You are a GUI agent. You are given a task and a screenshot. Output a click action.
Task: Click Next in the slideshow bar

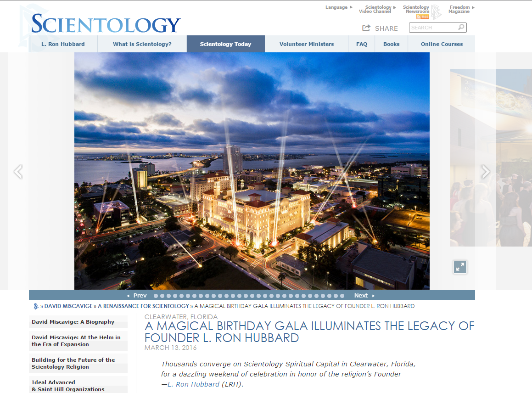[361, 296]
